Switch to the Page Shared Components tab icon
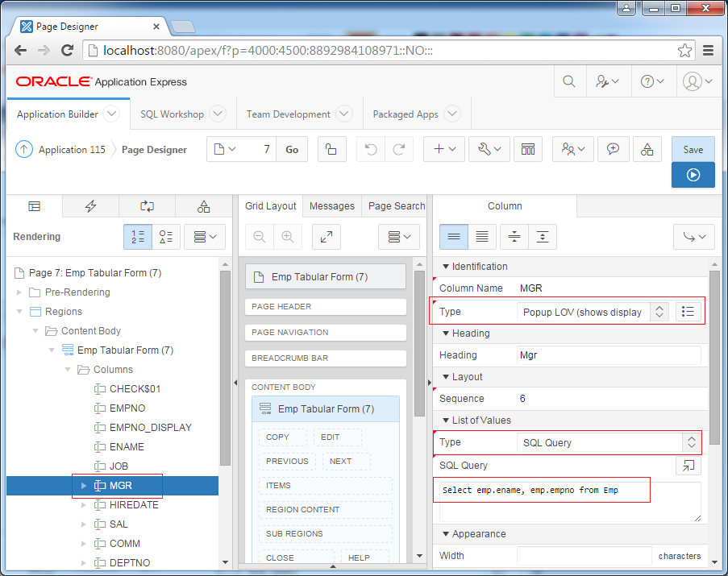Viewport: 728px width, 576px height. 203,206
